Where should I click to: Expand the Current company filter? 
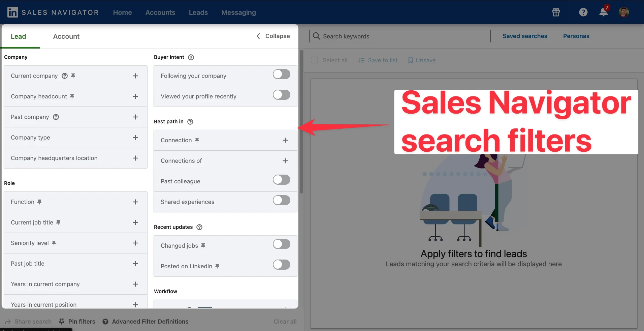click(135, 76)
